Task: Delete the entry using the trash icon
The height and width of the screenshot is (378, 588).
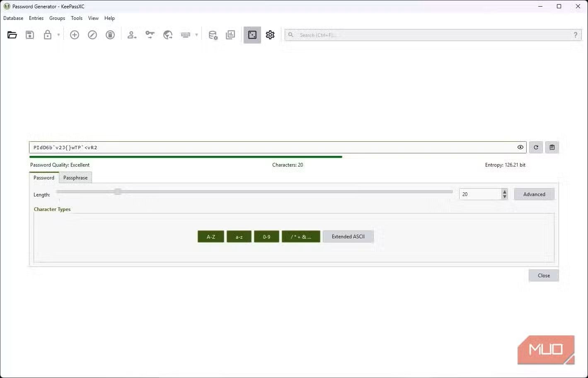Action: coord(110,35)
